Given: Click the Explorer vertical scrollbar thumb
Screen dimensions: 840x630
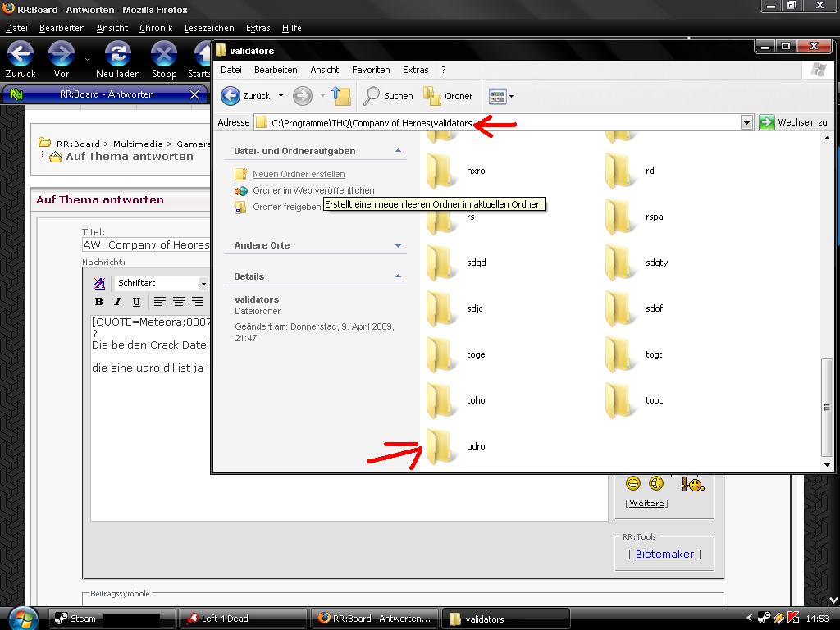Looking at the screenshot, I should coord(827,407).
